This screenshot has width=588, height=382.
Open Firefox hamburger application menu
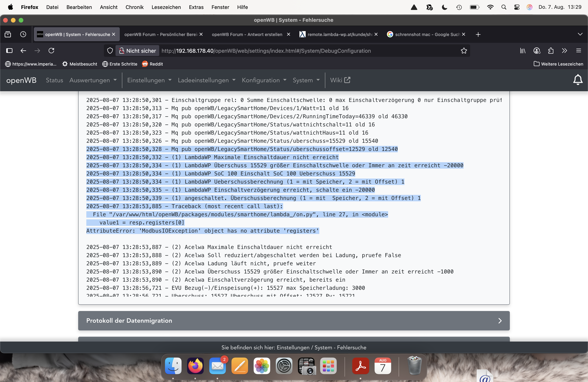pyautogui.click(x=578, y=51)
